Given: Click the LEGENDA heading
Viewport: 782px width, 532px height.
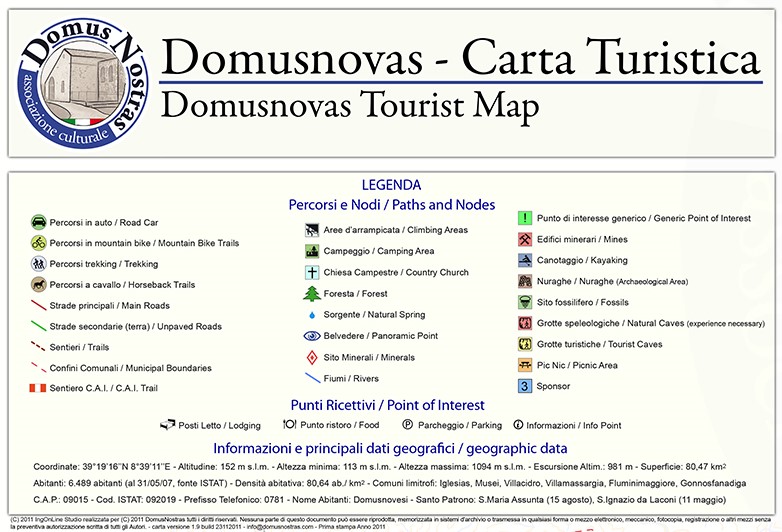Looking at the screenshot, I should point(391,185).
